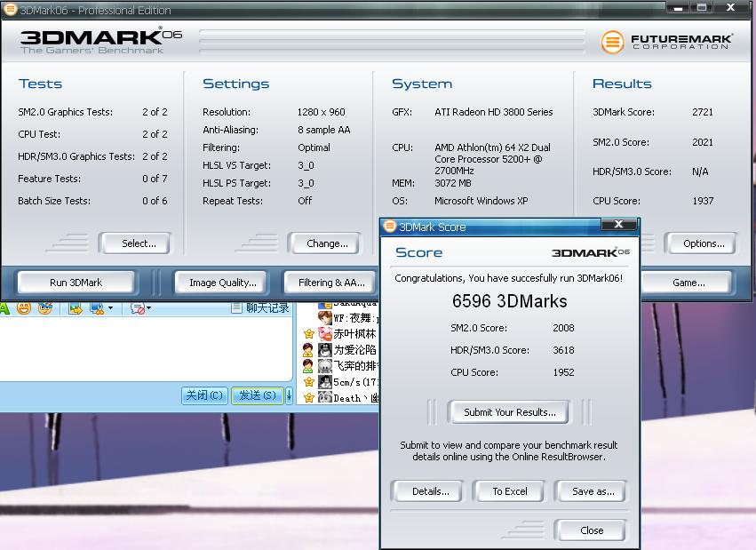
Task: Click in the chat message input area
Action: tap(146, 348)
